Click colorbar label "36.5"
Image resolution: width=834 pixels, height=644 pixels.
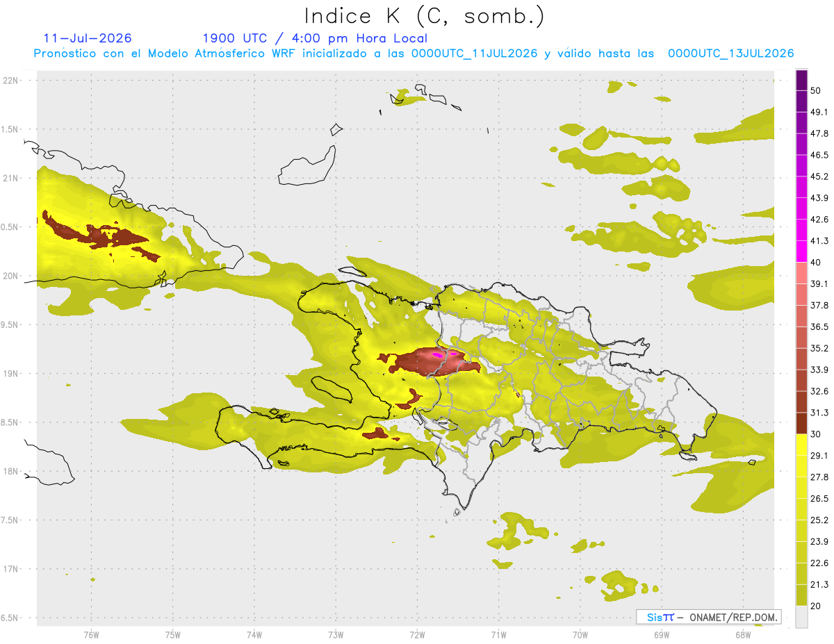coord(820,327)
